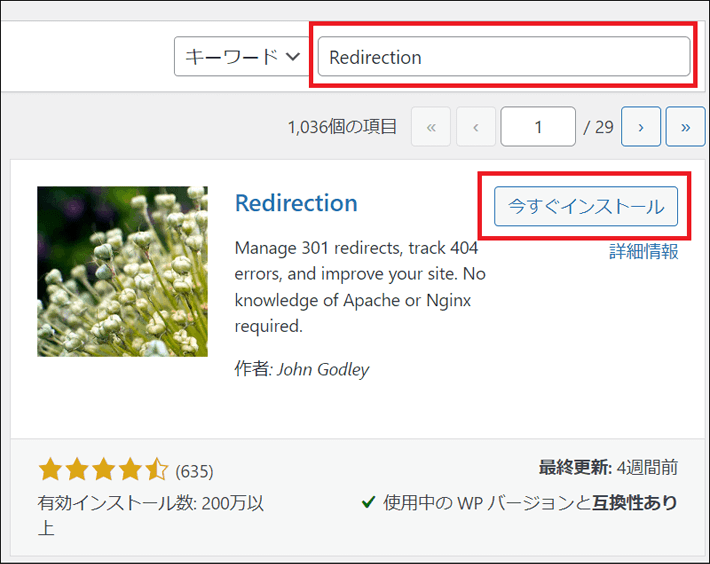Viewport: 710px width, 564px height.
Task: Go to the previous results page
Action: tap(475, 127)
